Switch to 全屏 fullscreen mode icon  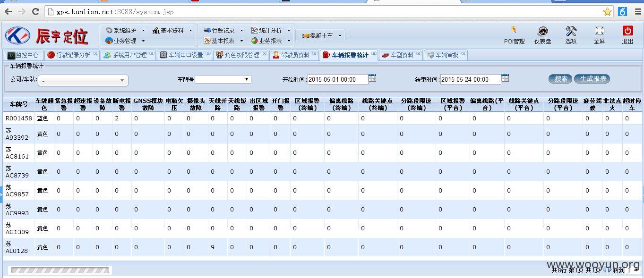pyautogui.click(x=599, y=31)
